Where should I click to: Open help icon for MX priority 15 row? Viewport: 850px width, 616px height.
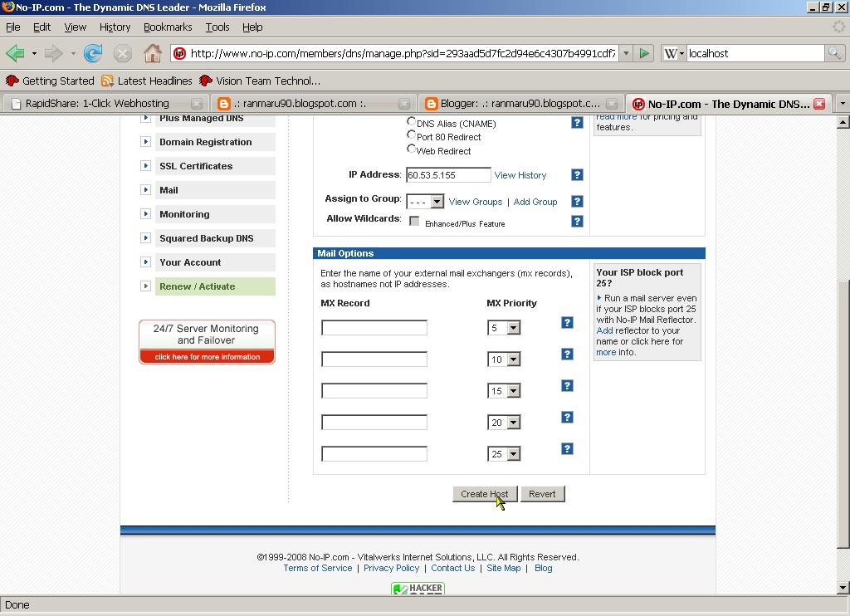coord(567,385)
